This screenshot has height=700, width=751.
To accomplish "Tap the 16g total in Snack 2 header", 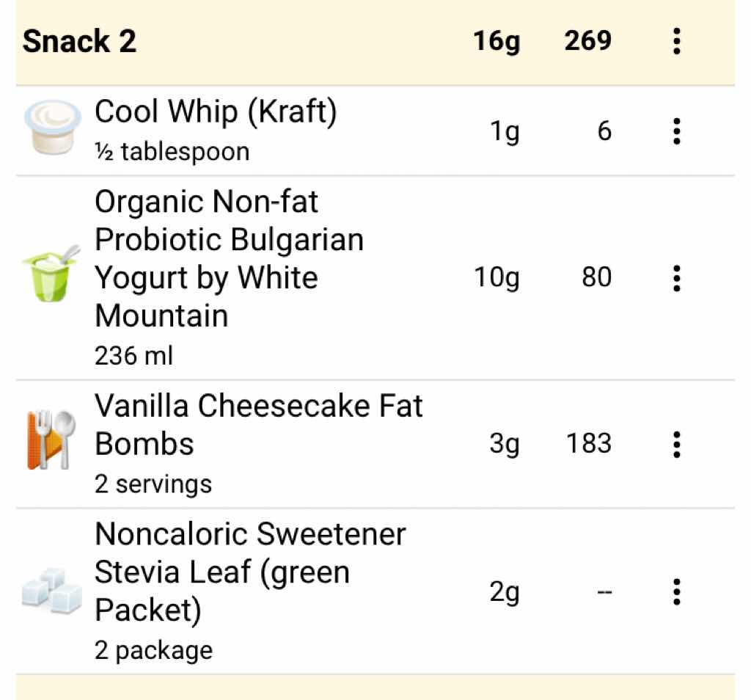I will point(497,41).
